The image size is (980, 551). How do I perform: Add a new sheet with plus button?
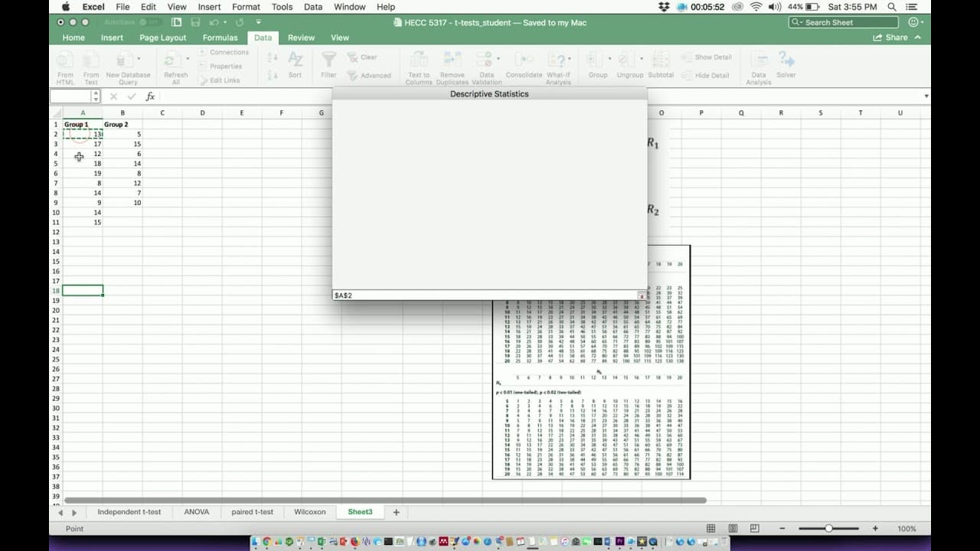[396, 512]
